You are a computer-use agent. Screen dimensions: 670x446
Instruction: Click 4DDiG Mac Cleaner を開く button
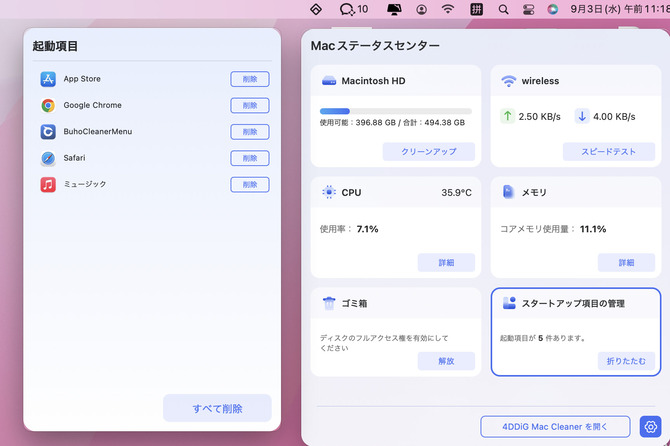pos(555,426)
